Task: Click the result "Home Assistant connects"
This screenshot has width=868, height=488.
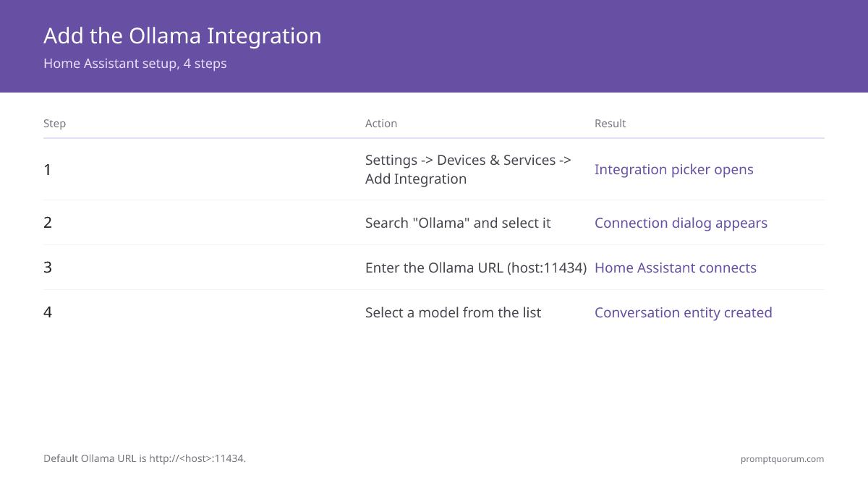Action: pyautogui.click(x=676, y=267)
